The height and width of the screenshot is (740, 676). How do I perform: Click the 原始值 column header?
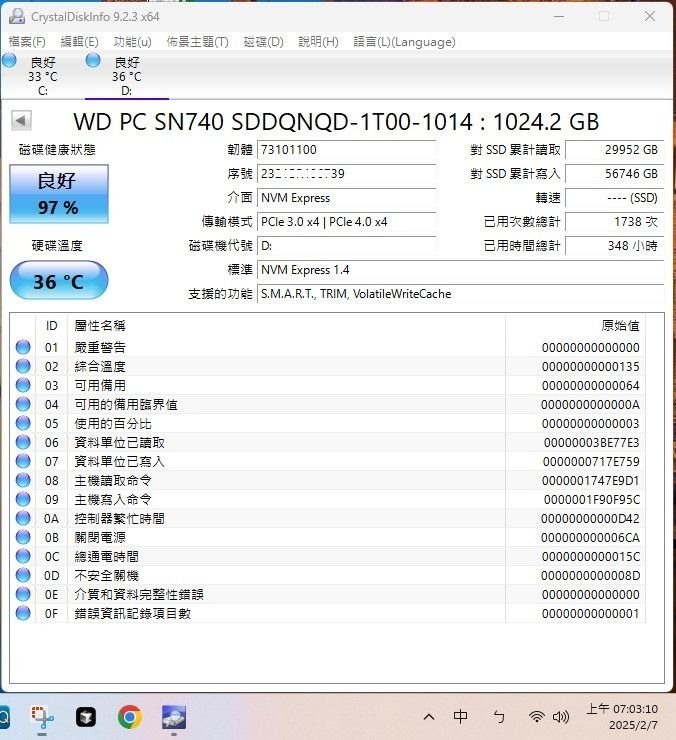575,326
